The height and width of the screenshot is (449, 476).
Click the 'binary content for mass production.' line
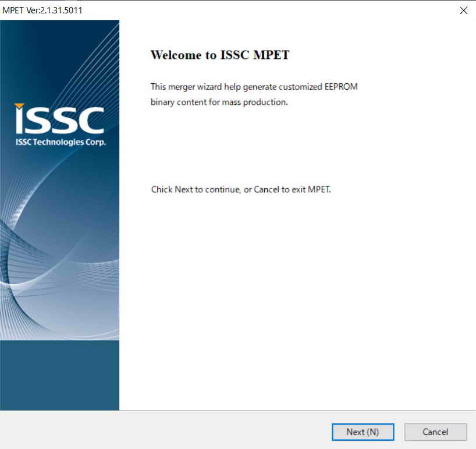[219, 102]
